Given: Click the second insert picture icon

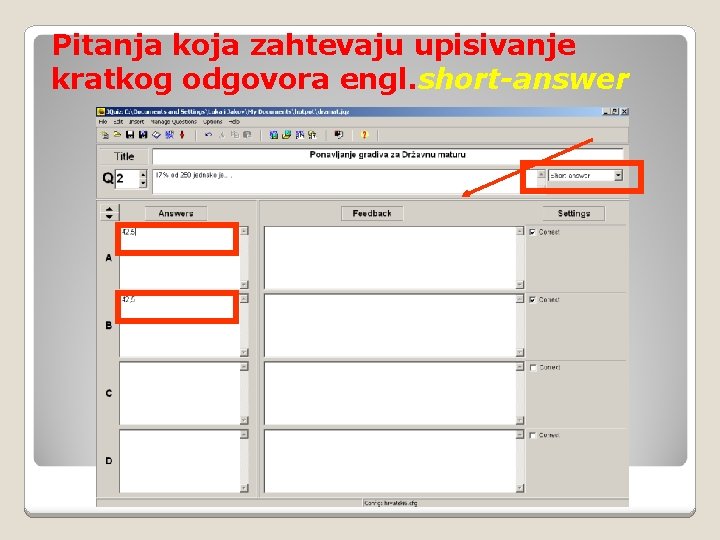Looking at the screenshot, I should (x=287, y=135).
